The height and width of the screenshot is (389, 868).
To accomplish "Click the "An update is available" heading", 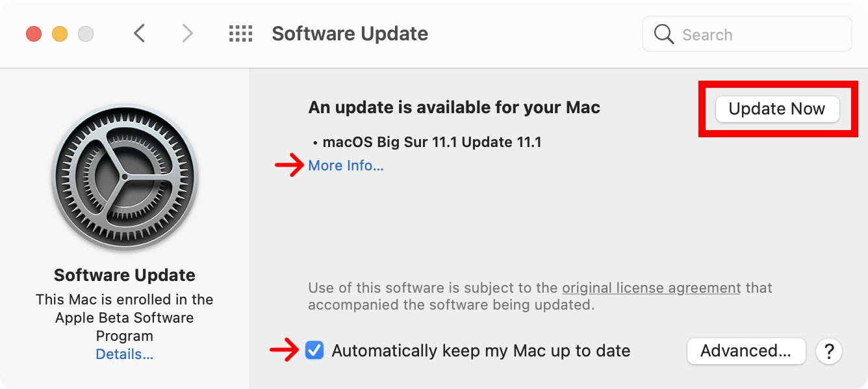I will (453, 107).
